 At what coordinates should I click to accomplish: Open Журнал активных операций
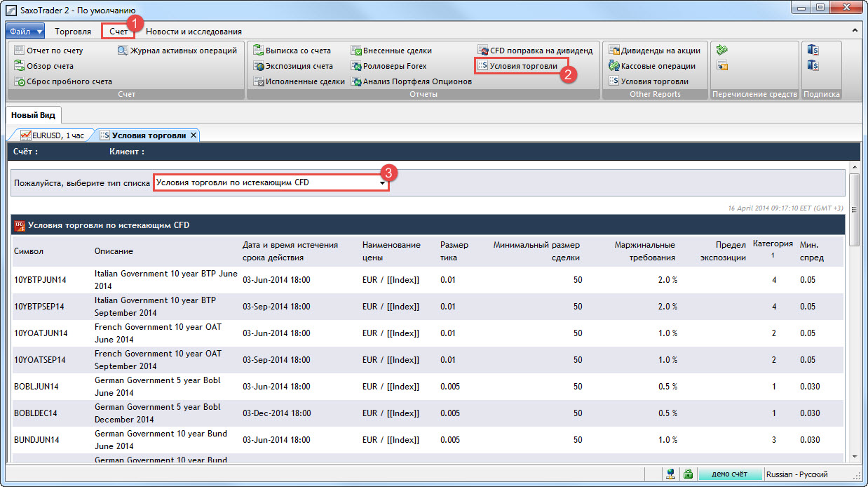click(177, 51)
